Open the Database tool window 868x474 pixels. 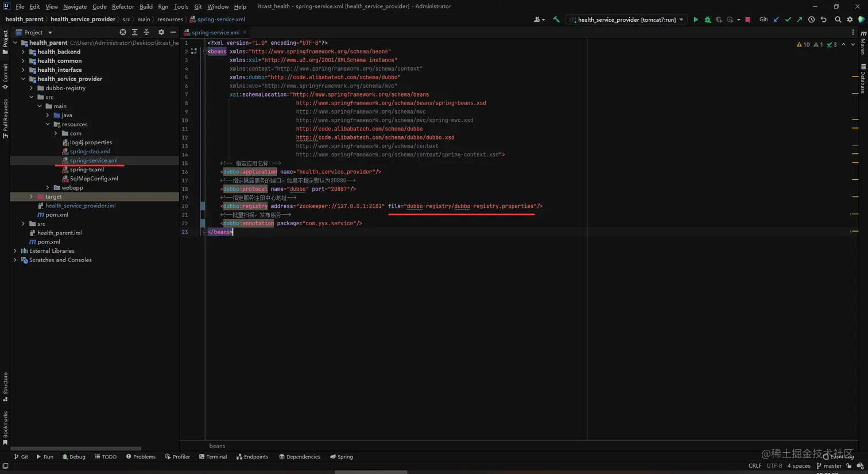(x=863, y=78)
